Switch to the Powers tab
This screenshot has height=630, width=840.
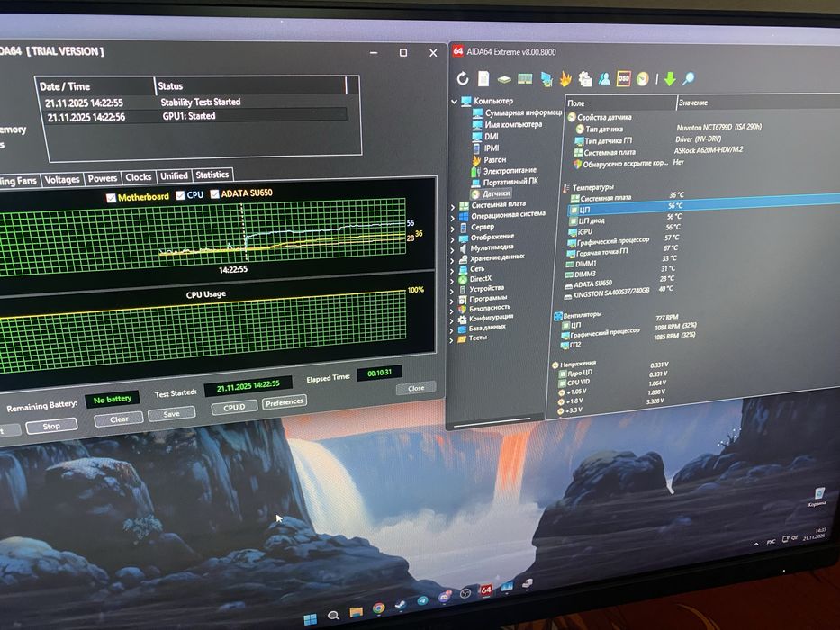click(x=103, y=178)
